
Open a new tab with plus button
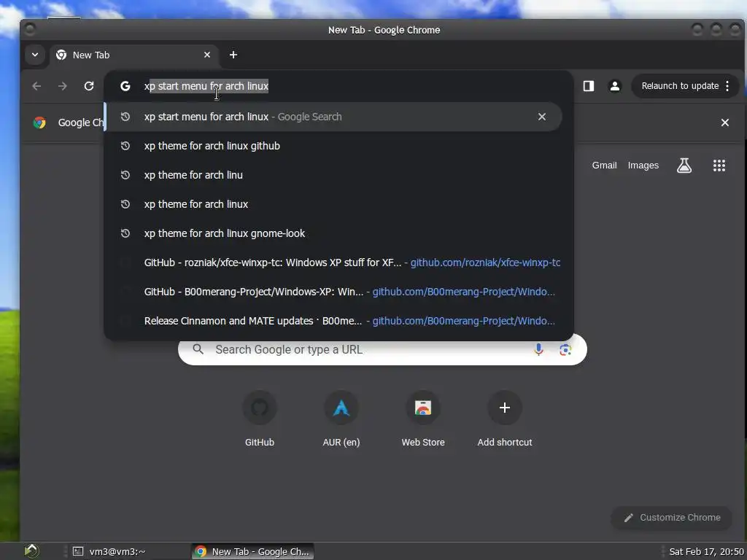(x=233, y=55)
